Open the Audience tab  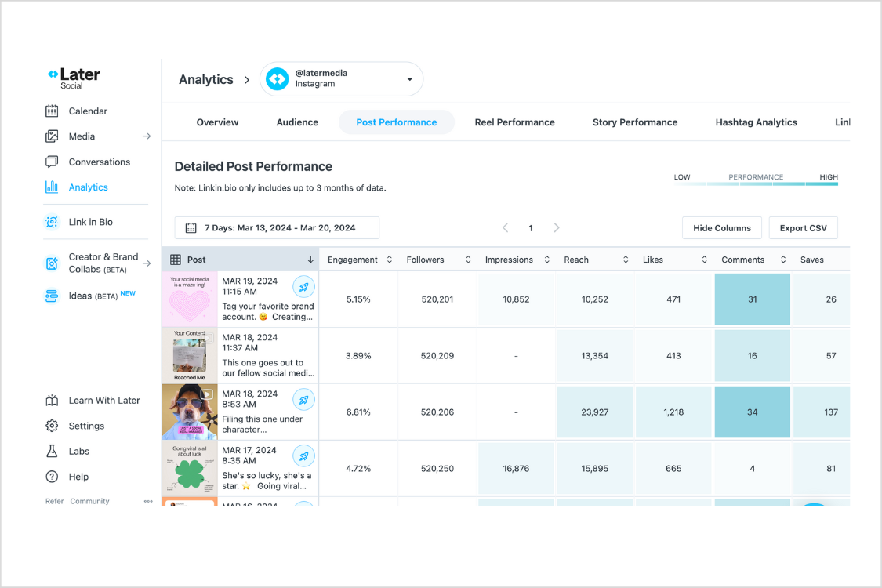(297, 122)
